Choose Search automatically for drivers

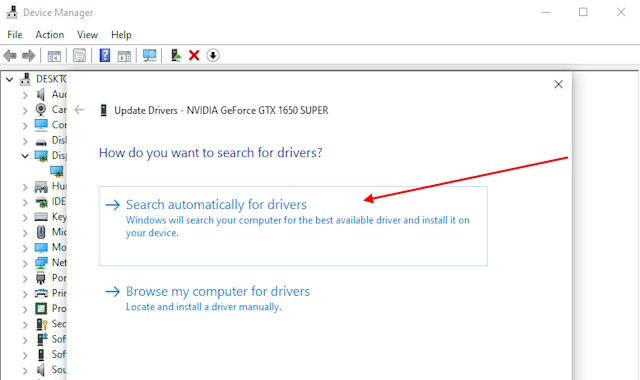[293, 226]
